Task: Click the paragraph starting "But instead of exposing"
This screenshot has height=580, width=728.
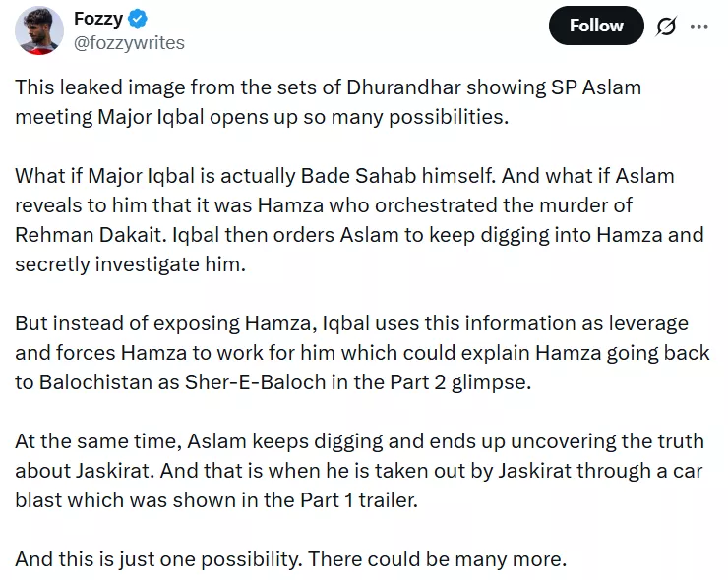Action: 359,352
